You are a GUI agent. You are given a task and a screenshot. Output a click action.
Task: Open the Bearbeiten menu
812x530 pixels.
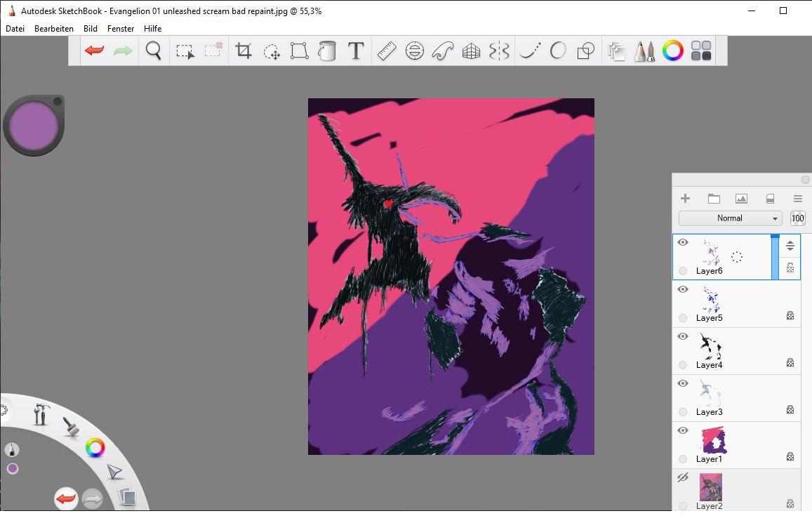(x=54, y=29)
